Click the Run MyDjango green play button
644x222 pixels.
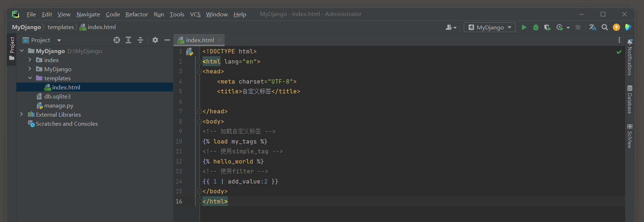tap(524, 27)
